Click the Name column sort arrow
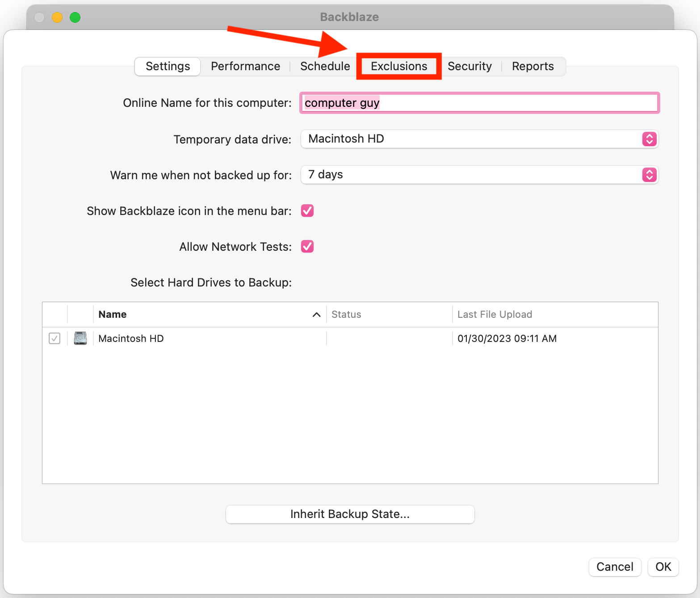This screenshot has height=598, width=700. point(316,315)
